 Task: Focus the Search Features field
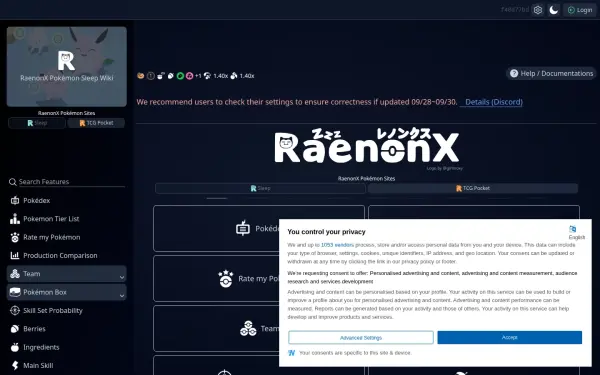tap(72, 182)
